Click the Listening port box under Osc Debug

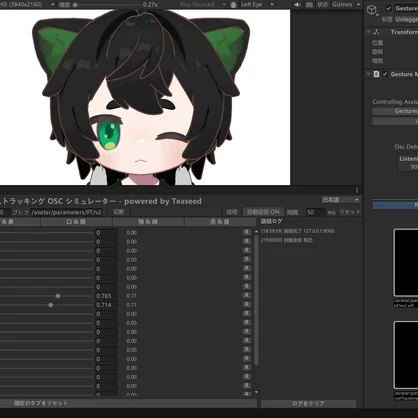(408, 163)
